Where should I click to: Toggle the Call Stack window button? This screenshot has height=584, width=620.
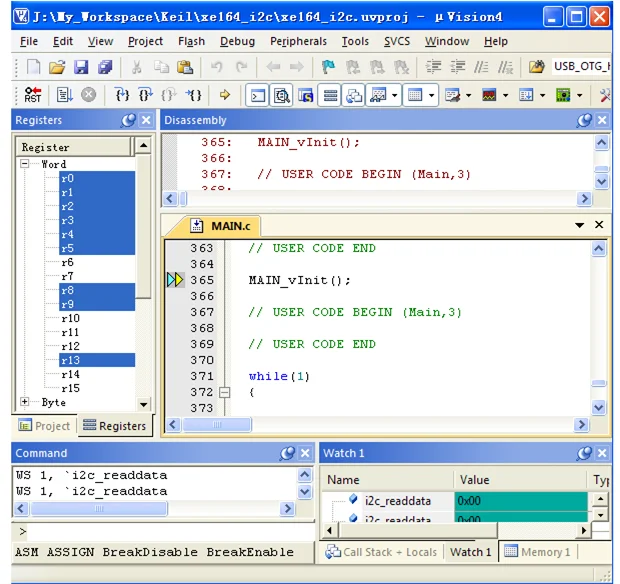point(354,95)
